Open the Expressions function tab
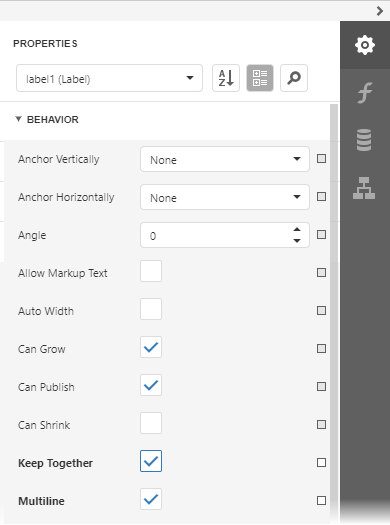The width and height of the screenshot is (390, 525). (365, 93)
